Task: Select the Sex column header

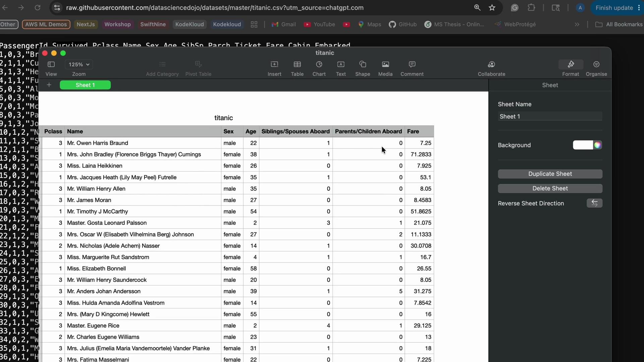Action: pyautogui.click(x=232, y=131)
